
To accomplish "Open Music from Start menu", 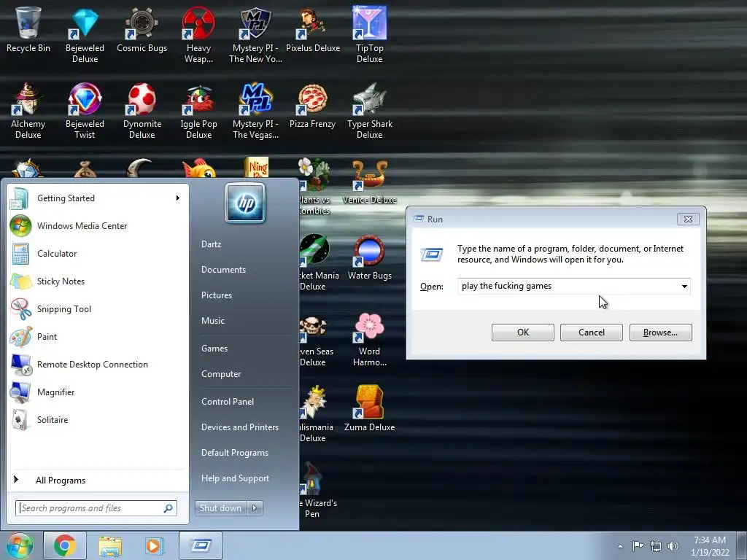I will 212,321.
